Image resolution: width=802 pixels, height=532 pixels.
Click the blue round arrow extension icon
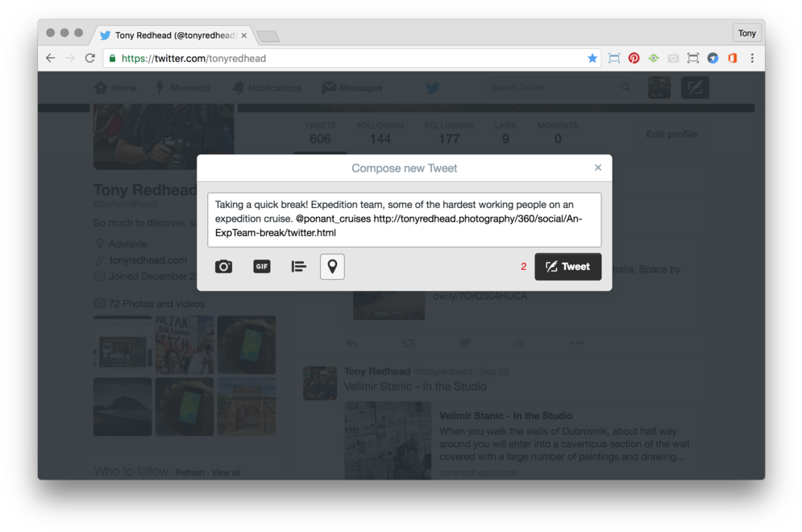coord(713,58)
